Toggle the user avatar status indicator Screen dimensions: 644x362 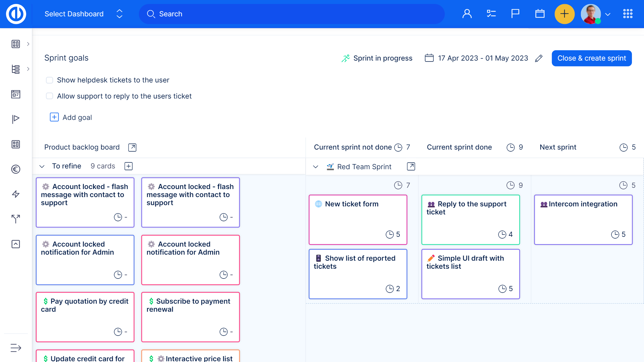click(x=598, y=22)
